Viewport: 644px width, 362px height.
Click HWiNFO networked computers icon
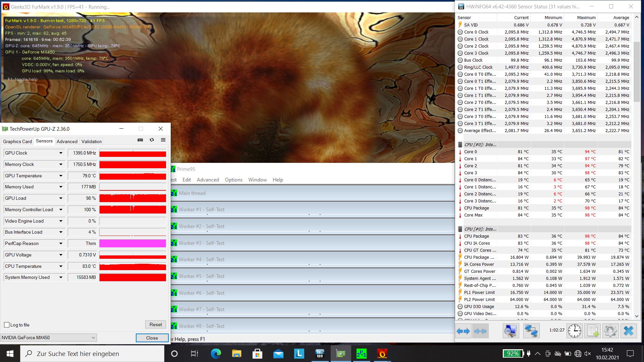tap(531, 331)
